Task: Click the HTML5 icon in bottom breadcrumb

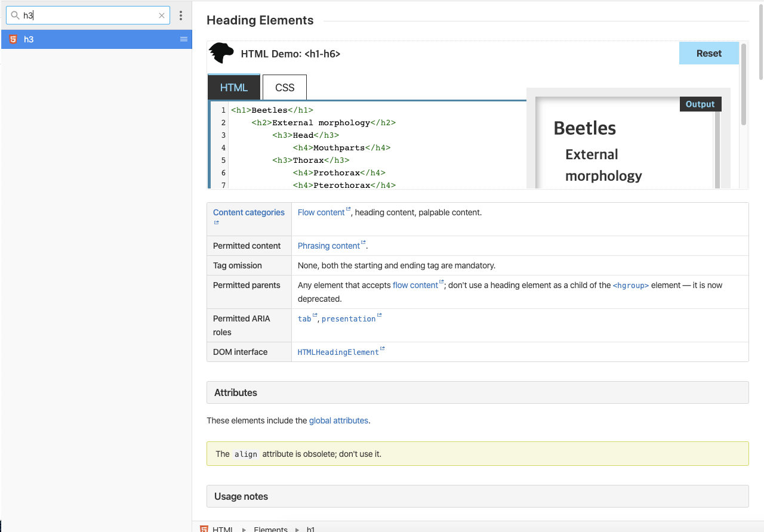Action: [x=204, y=529]
